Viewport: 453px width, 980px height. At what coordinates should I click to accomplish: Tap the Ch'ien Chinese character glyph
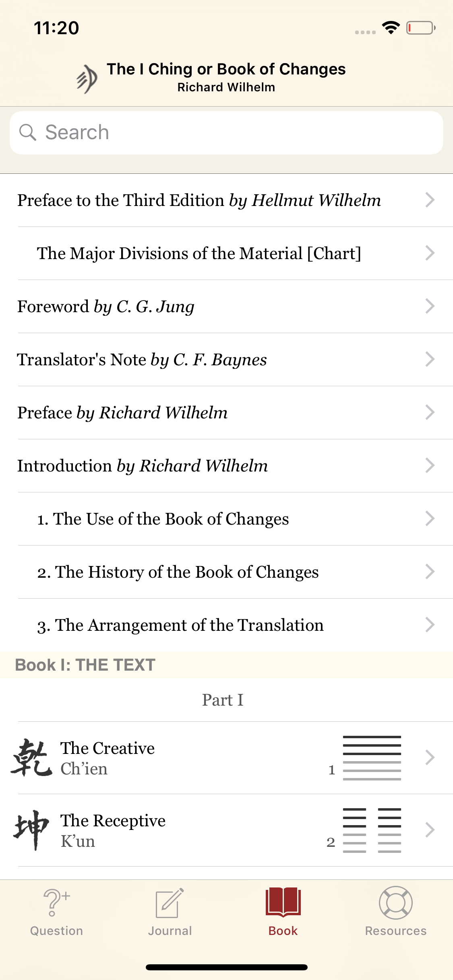tap(31, 758)
